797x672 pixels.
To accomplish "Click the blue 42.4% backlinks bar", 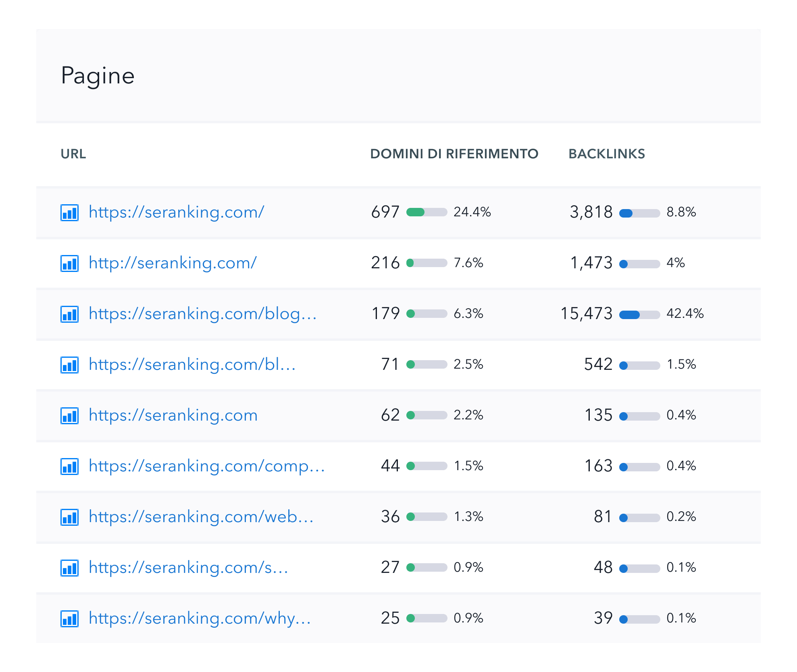I will (639, 315).
